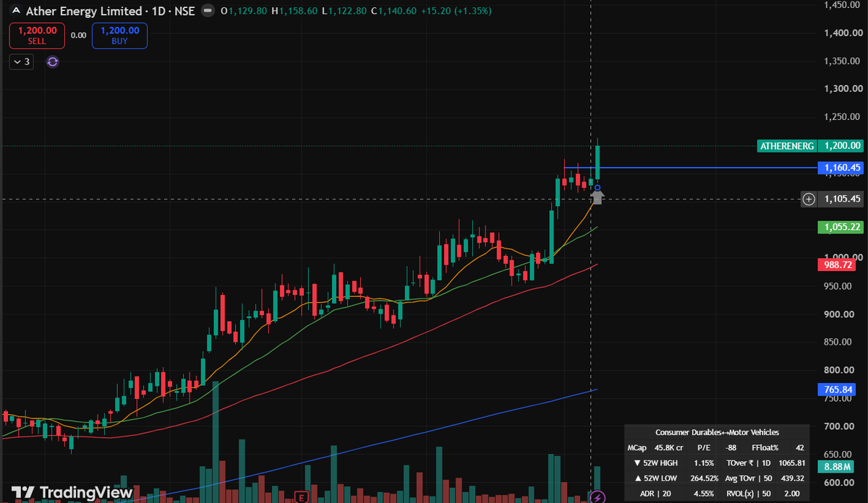Click the 2.00 RVOL value

793,494
